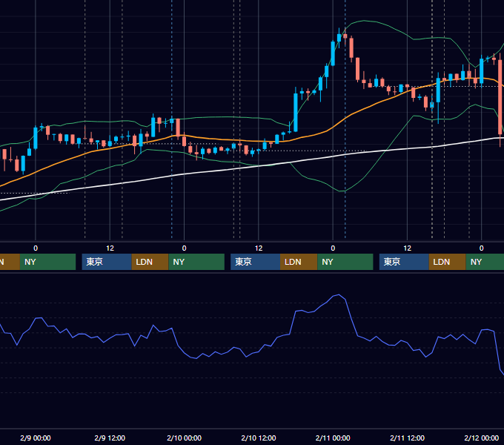Image resolution: width=504 pixels, height=445 pixels.
Task: Select the NY session block spanning 2/9 00:00
Action: tap(47, 262)
